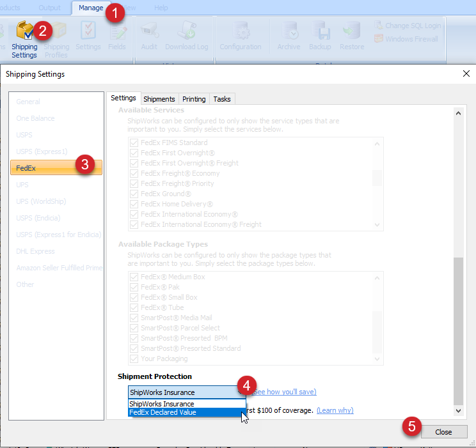Click the settings panel scrollbar thumb
This screenshot has width=476, height=448.
coord(458,331)
